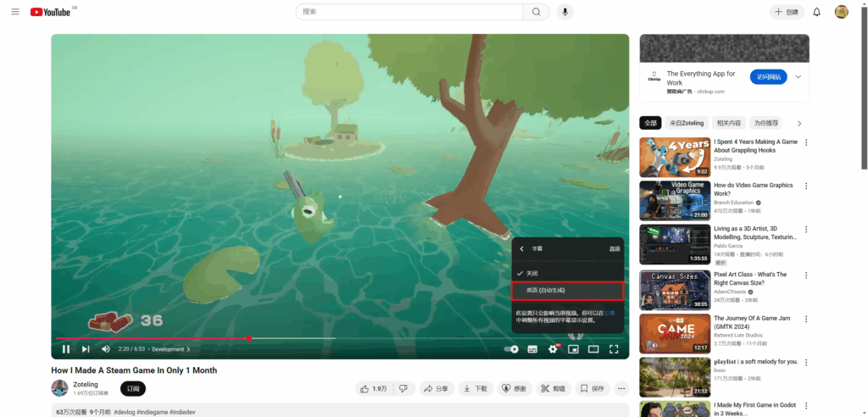Screen dimensions: 868x417
Task: Click the #indiedev hashtag
Action: pyautogui.click(x=183, y=413)
